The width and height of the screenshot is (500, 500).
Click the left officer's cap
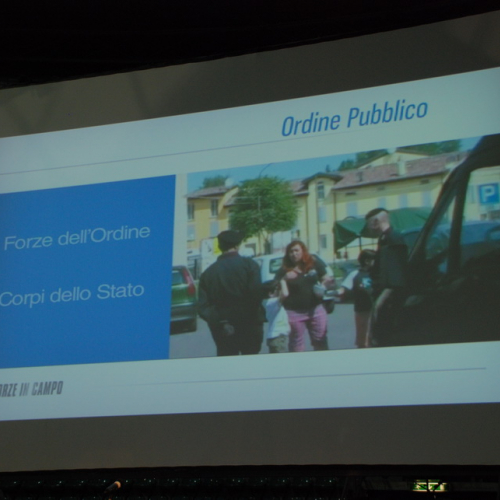coord(230,237)
